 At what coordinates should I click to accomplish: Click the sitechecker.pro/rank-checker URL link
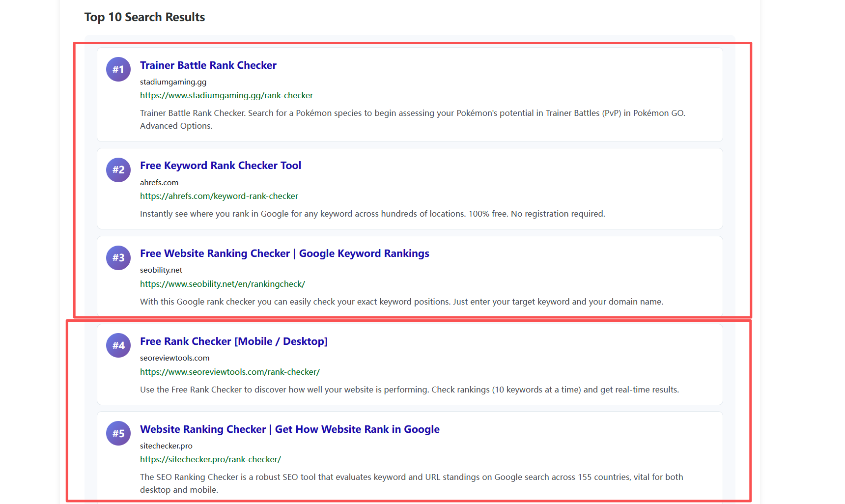(x=210, y=459)
